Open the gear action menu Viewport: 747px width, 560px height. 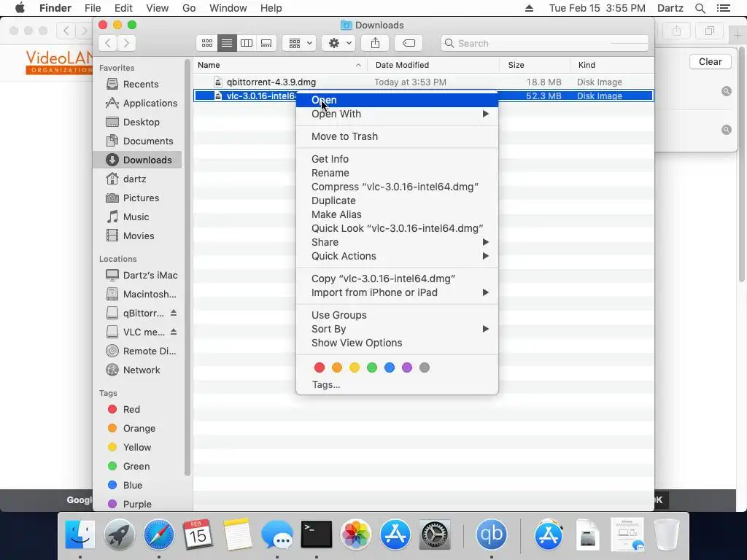point(338,43)
